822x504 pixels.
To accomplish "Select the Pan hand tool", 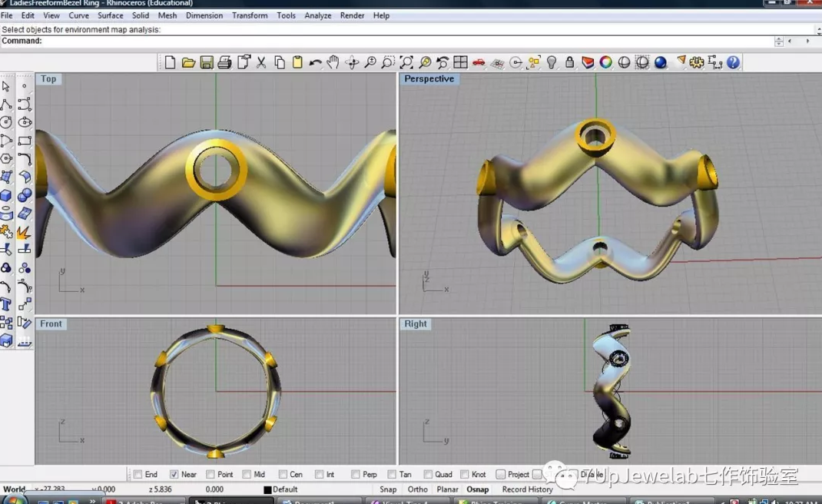I will [x=333, y=63].
